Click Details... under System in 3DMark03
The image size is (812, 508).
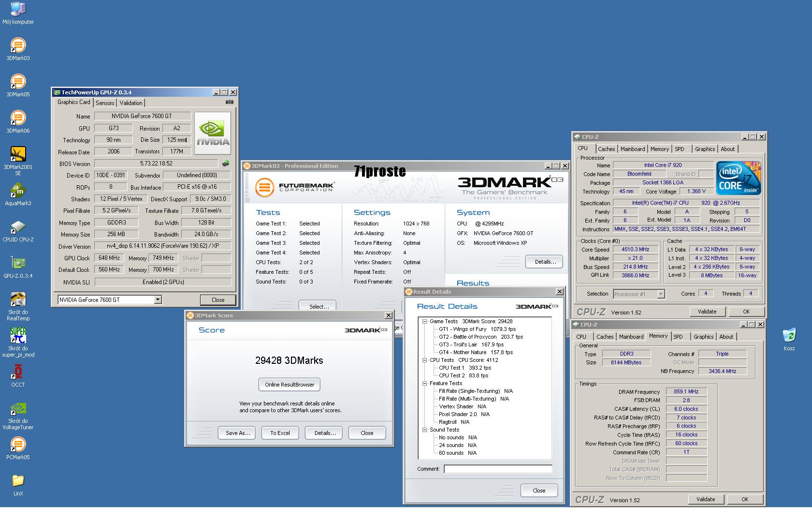point(545,262)
